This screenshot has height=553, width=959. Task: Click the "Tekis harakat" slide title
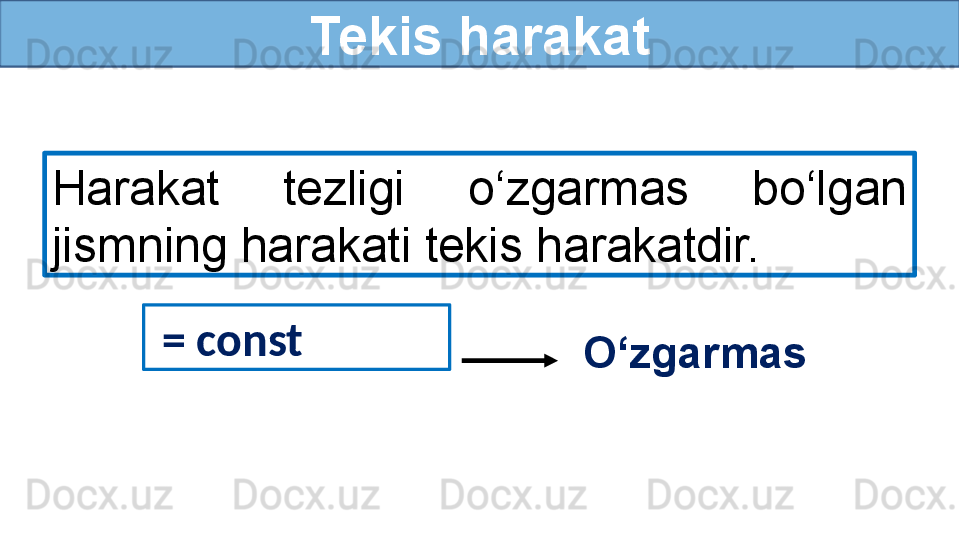coord(479,36)
